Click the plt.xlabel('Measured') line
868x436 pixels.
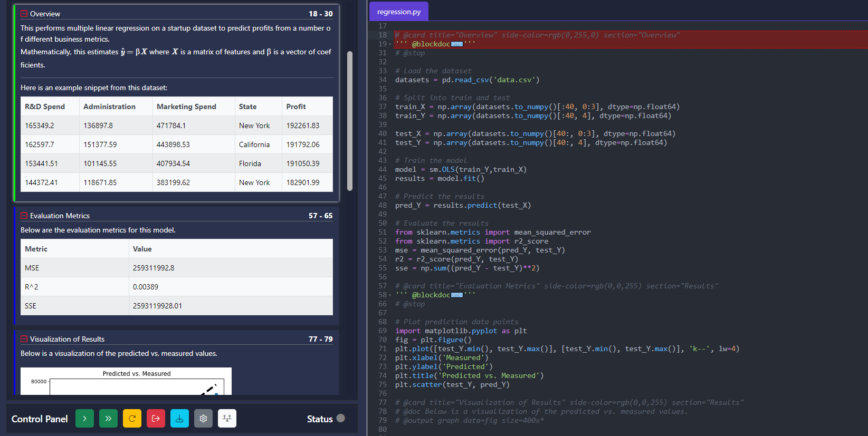pos(442,358)
